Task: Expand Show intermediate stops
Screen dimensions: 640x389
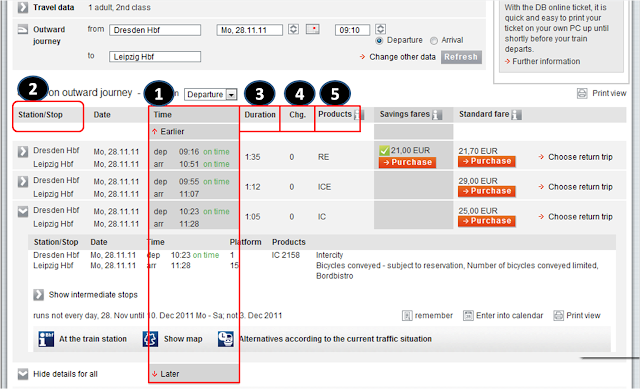Action: (x=38, y=294)
